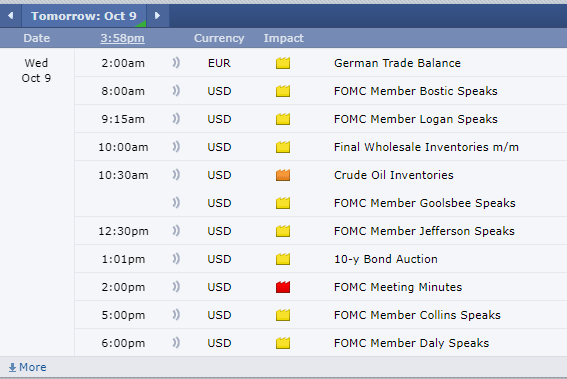This screenshot has height=379, width=567.
Task: Go to next day with right arrow
Action: 157,16
